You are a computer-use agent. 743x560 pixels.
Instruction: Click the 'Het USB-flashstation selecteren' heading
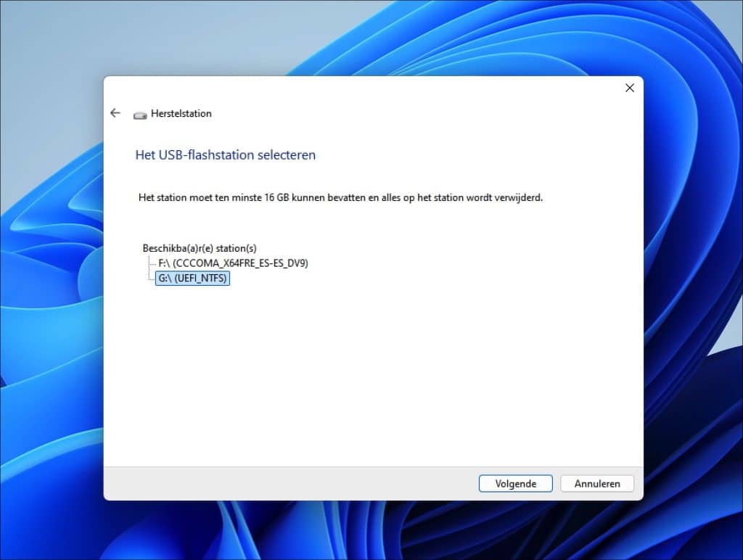(x=226, y=155)
